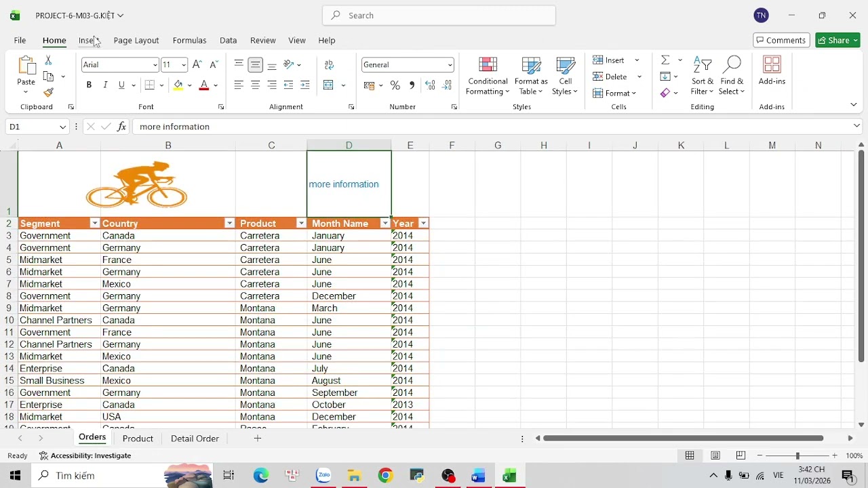Click the Paste clipboard icon
Image resolution: width=868 pixels, height=488 pixels.
point(26,66)
